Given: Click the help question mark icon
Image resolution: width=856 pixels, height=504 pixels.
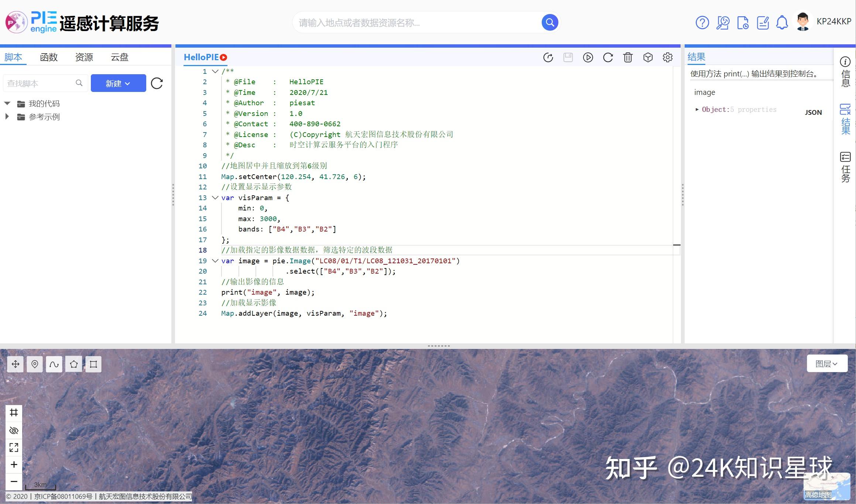Looking at the screenshot, I should pyautogui.click(x=702, y=23).
